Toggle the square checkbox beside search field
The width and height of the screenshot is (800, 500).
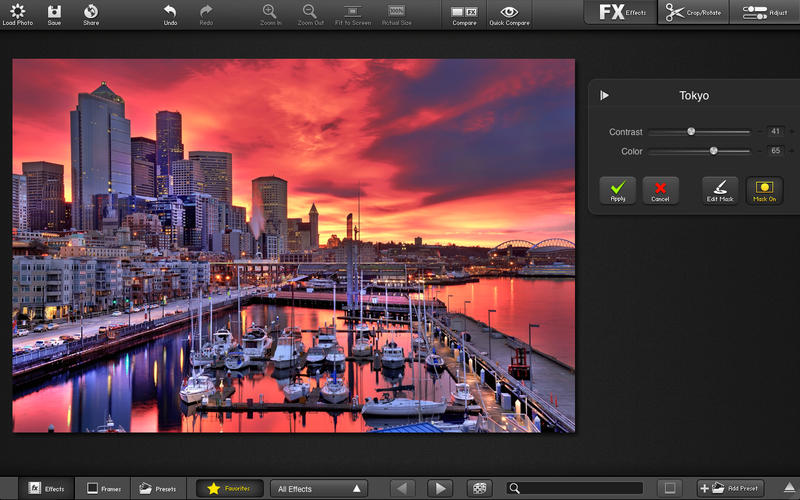(x=670, y=488)
